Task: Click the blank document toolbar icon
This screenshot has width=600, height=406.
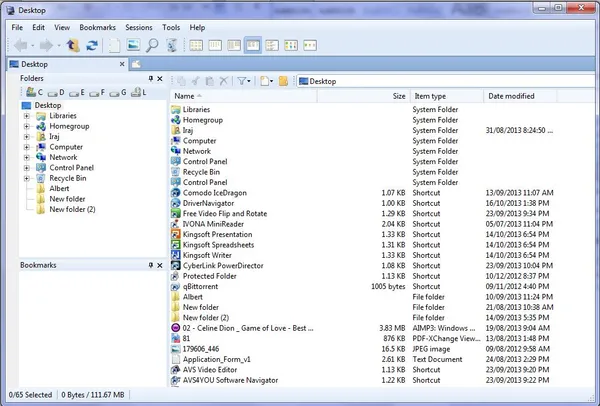Action: (x=114, y=46)
